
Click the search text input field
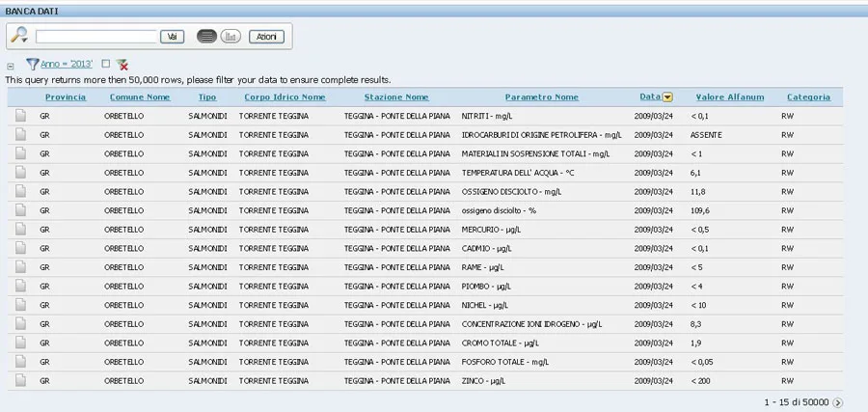point(96,37)
